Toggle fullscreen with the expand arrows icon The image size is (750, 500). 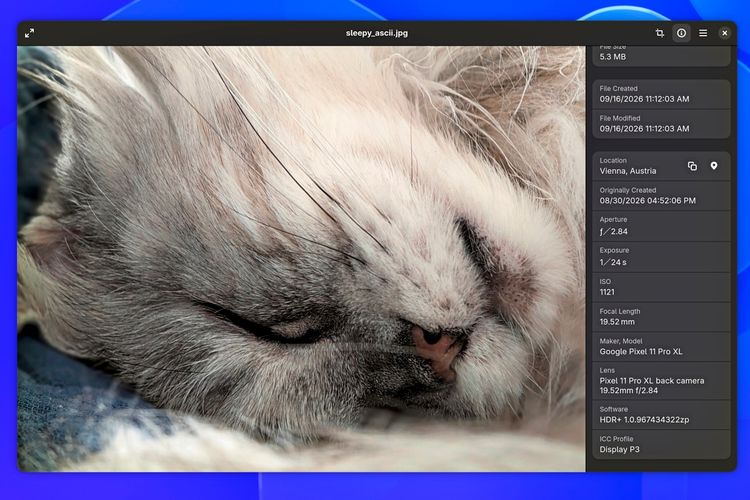pyautogui.click(x=29, y=33)
